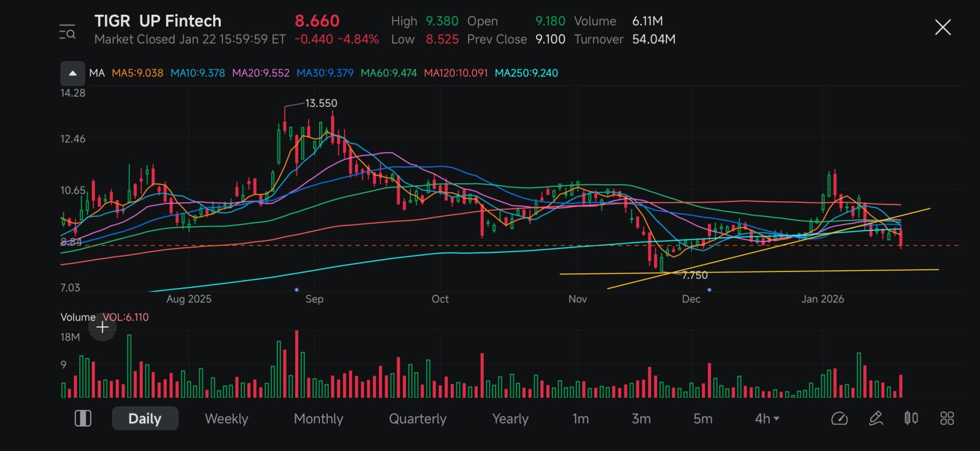
Task: Tap the Volume panel title
Action: click(x=78, y=317)
